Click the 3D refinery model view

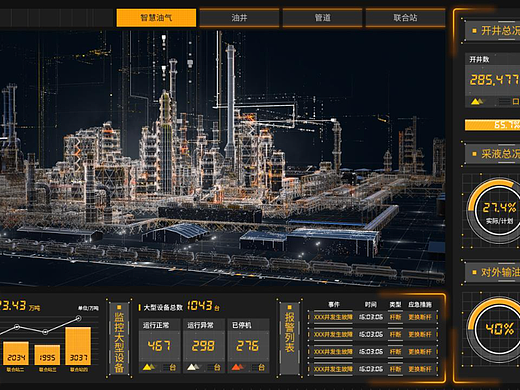(x=222, y=158)
